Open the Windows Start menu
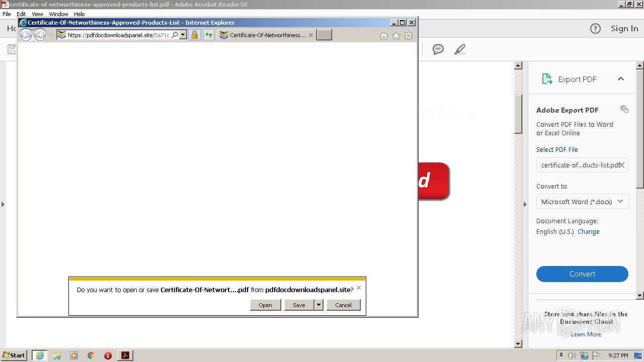The height and width of the screenshot is (362, 644). [x=14, y=355]
